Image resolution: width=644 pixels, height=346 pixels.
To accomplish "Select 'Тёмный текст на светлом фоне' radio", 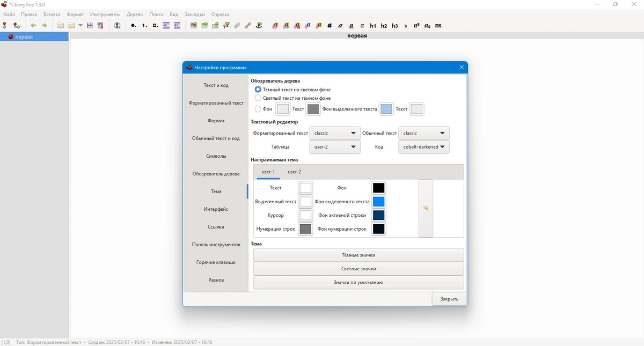I will pos(258,90).
